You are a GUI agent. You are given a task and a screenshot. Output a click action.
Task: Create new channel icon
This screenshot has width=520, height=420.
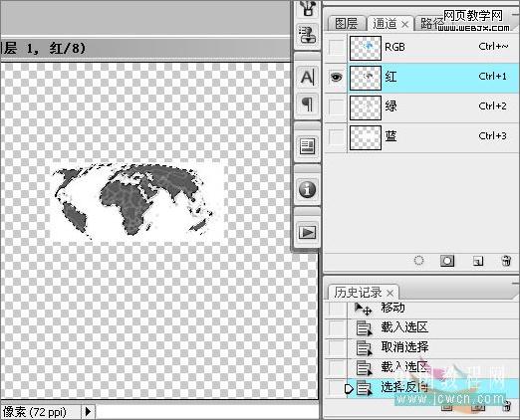click(x=478, y=261)
